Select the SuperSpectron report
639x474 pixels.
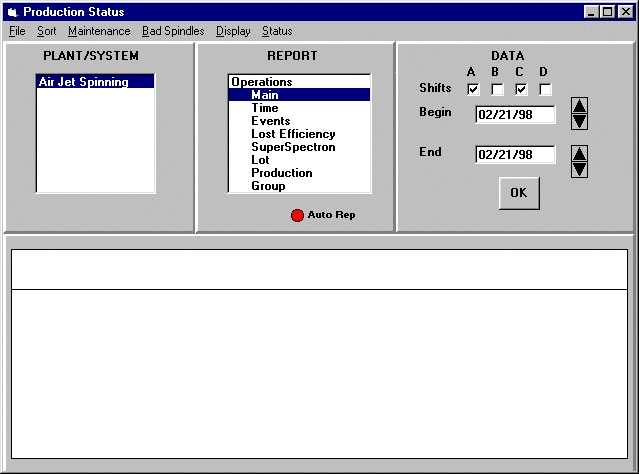tap(300, 147)
